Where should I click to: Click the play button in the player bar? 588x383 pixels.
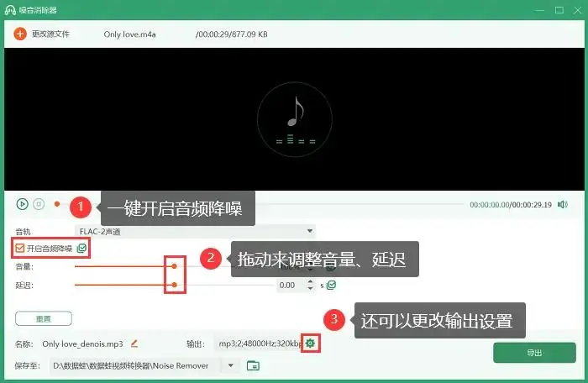tap(22, 203)
